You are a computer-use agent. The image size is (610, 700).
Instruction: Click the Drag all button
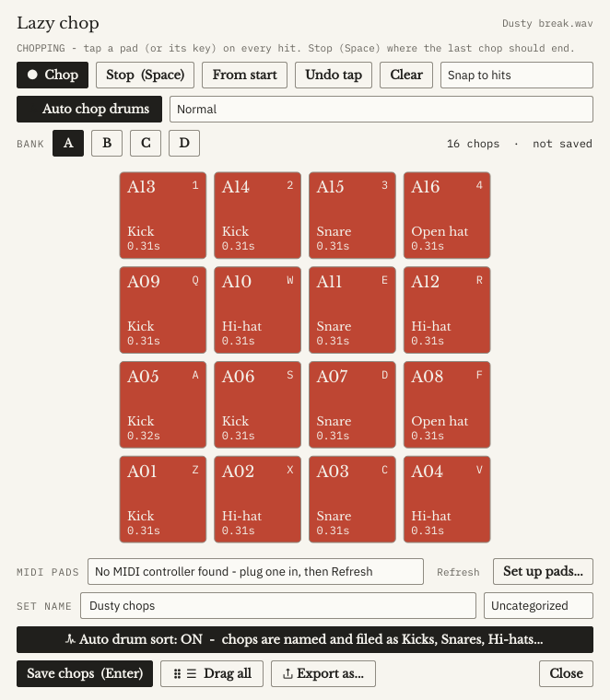[212, 673]
